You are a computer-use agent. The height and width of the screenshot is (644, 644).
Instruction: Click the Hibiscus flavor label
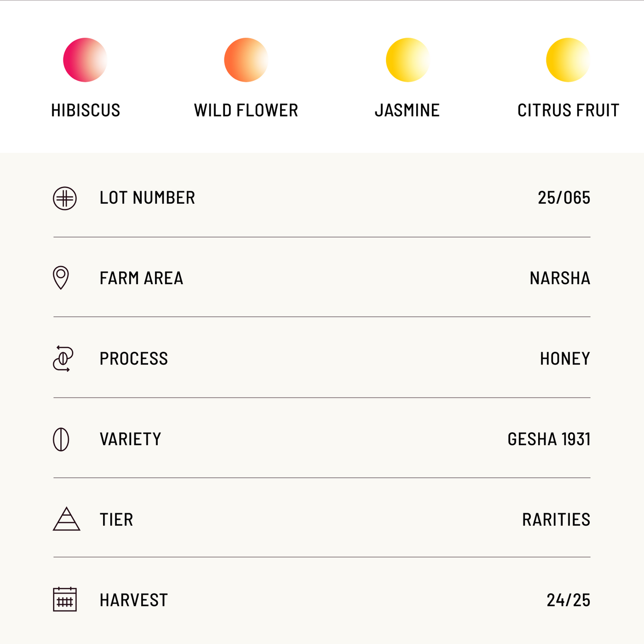(86, 110)
